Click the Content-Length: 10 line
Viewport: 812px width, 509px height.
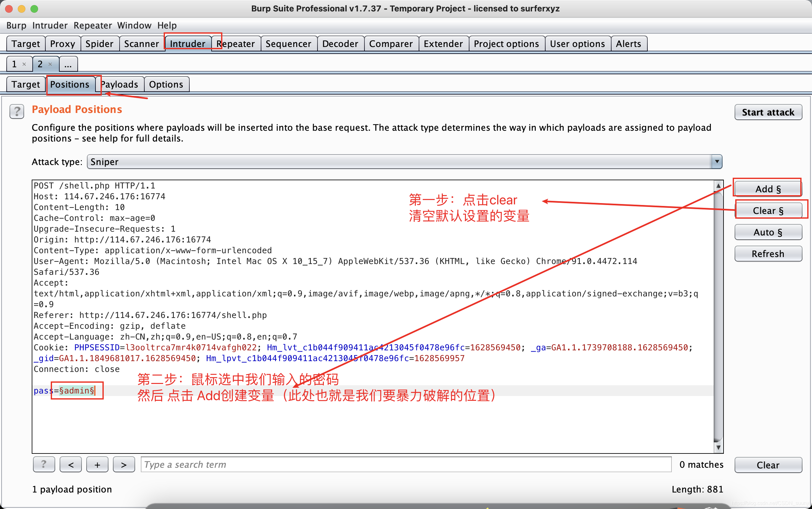pos(79,207)
